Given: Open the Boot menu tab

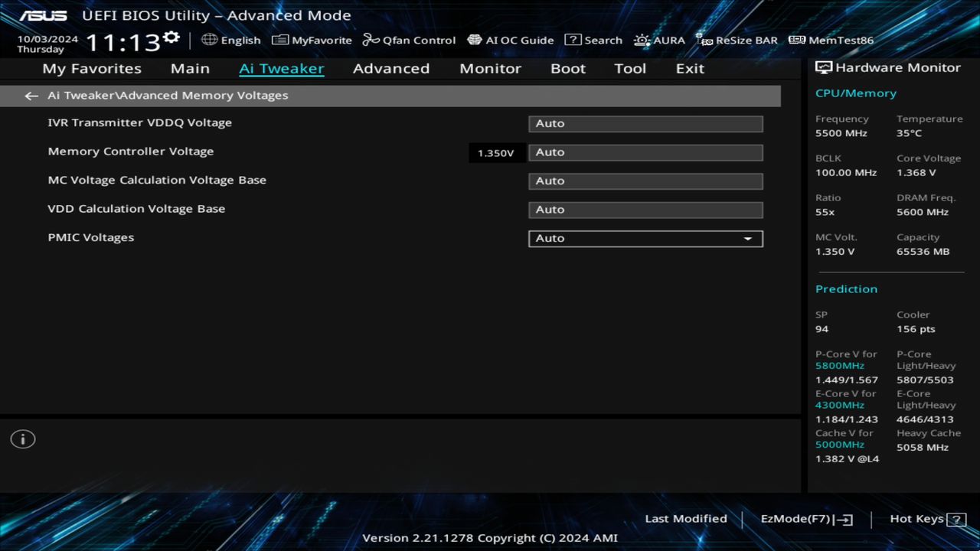Looking at the screenshot, I should (x=567, y=68).
